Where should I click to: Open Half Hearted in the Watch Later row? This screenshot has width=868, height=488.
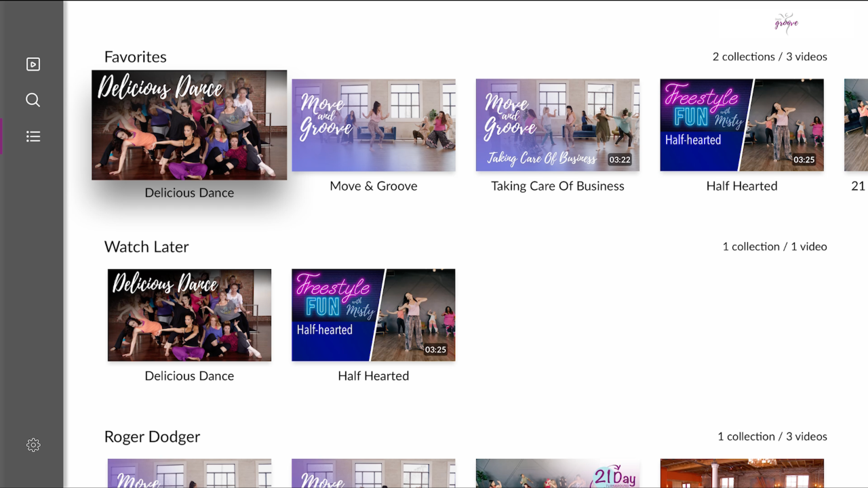click(x=374, y=314)
